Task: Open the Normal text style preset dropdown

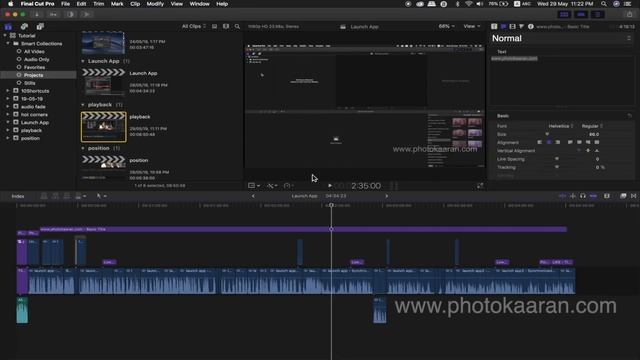Action: [562, 38]
